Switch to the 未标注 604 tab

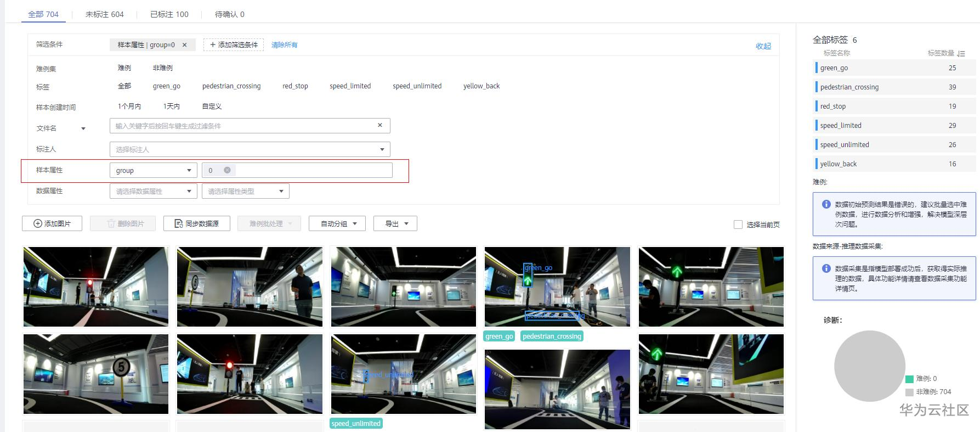tap(104, 14)
